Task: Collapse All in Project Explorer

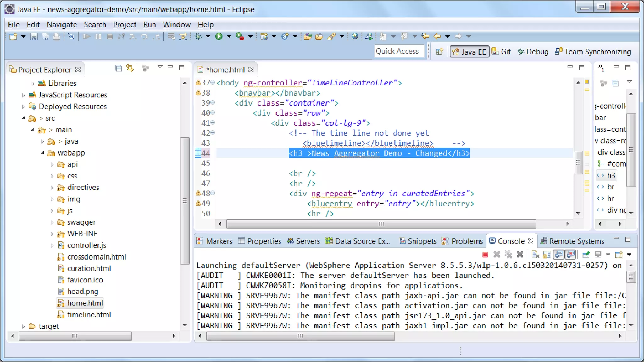Action: (x=119, y=68)
